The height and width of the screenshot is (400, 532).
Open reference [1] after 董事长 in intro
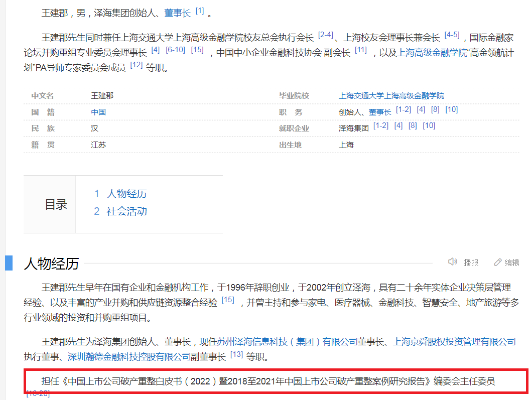pyautogui.click(x=200, y=11)
